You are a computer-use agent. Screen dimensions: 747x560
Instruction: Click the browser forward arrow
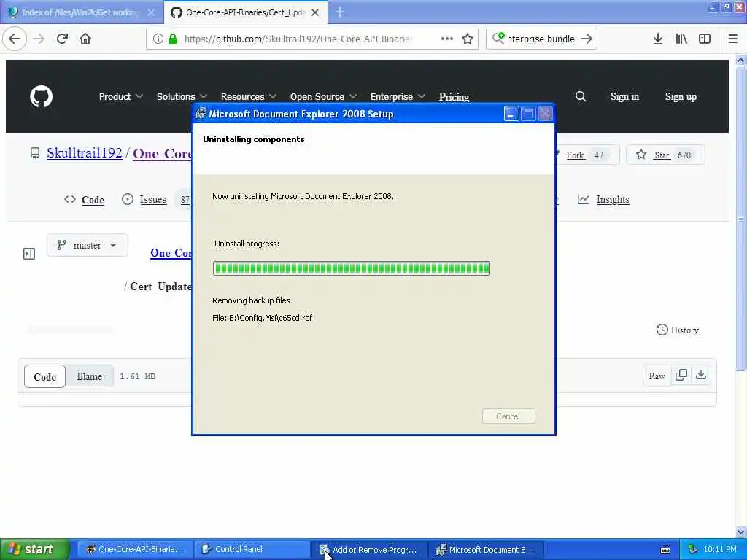pyautogui.click(x=39, y=39)
